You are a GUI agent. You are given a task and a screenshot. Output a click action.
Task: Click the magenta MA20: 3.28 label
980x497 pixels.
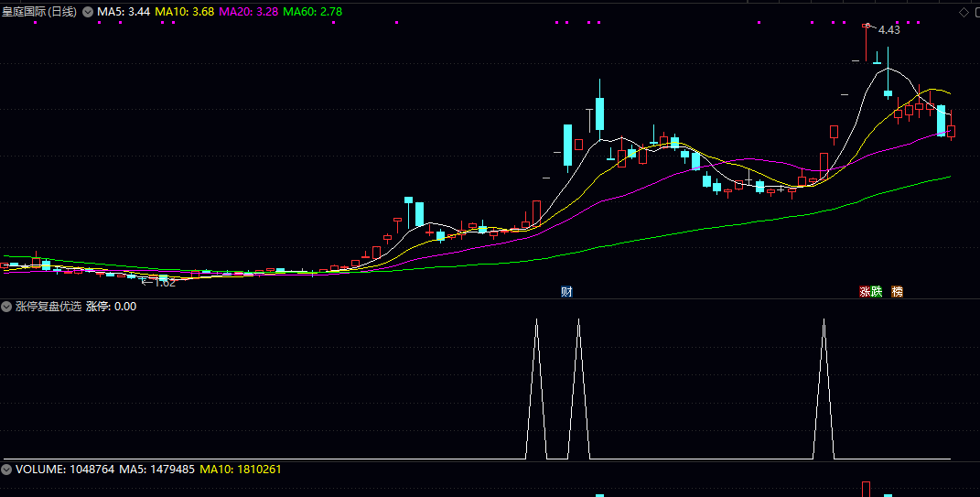click(x=249, y=12)
